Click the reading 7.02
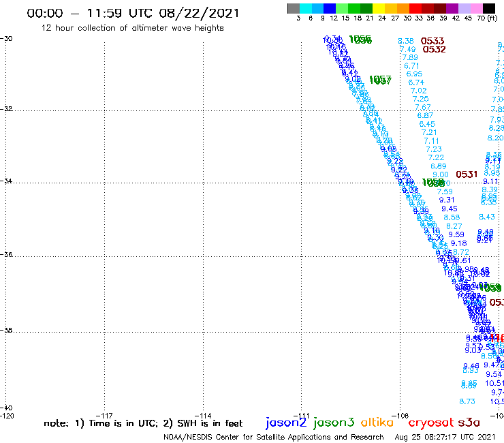 pos(418,91)
